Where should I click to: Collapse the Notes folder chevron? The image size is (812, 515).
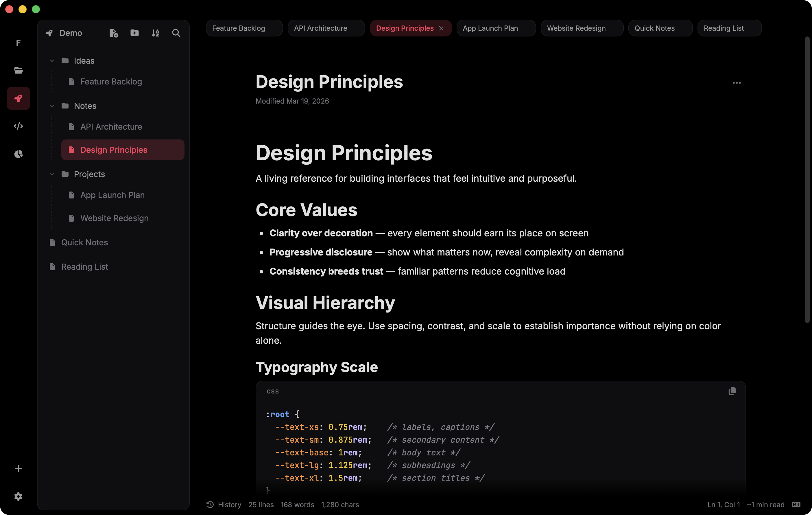pyautogui.click(x=52, y=106)
